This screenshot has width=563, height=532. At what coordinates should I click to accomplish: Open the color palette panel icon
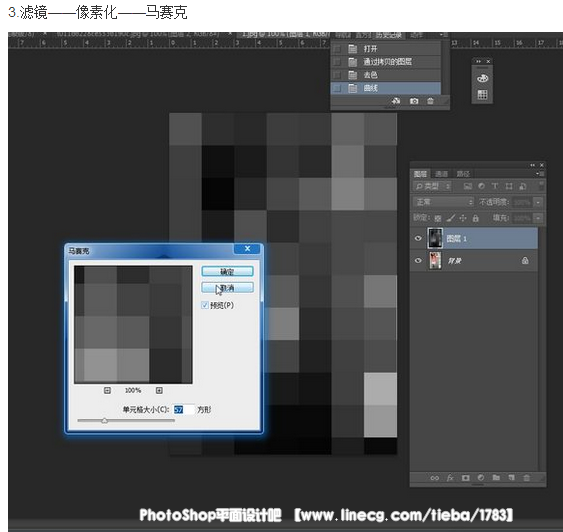coord(482,78)
